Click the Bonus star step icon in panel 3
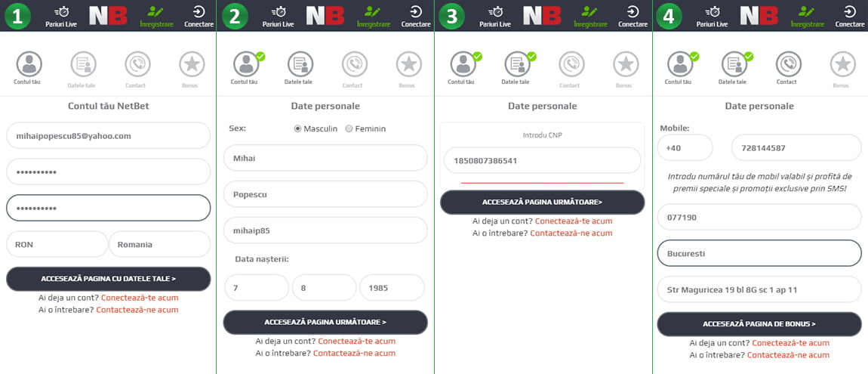The image size is (868, 374). (626, 64)
